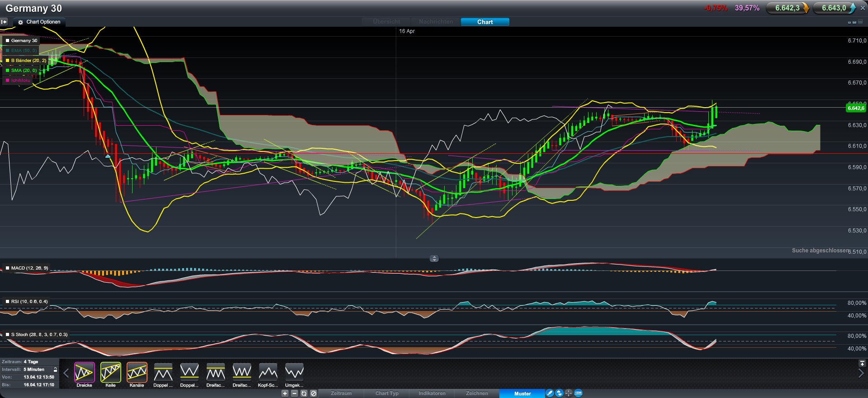Click the 6.643,0 buy price button
868x398 pixels.
click(x=834, y=8)
